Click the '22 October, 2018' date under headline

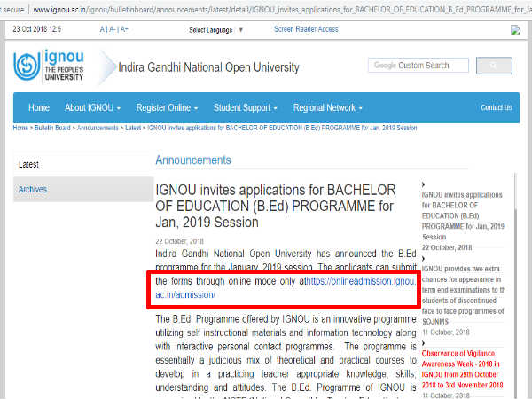click(179, 241)
